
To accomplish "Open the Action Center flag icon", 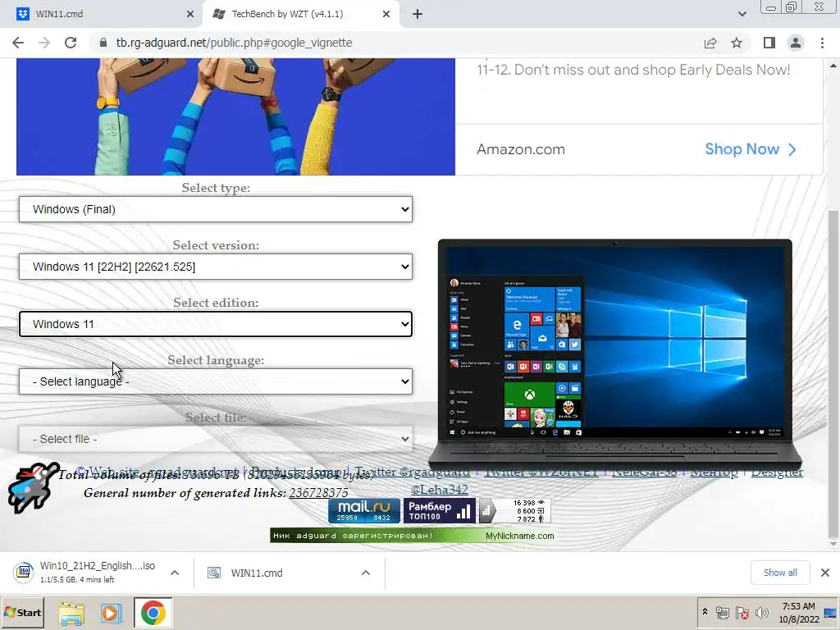I will pyautogui.click(x=742, y=612).
